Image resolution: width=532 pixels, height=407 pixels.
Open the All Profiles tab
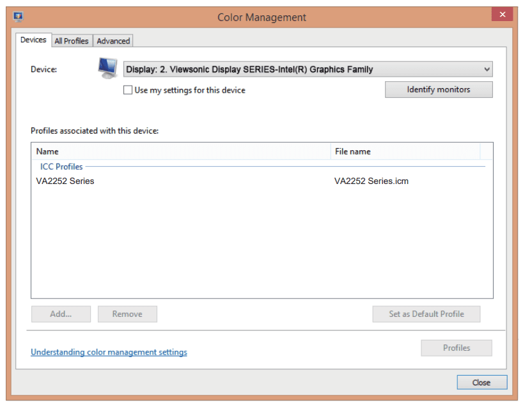72,41
